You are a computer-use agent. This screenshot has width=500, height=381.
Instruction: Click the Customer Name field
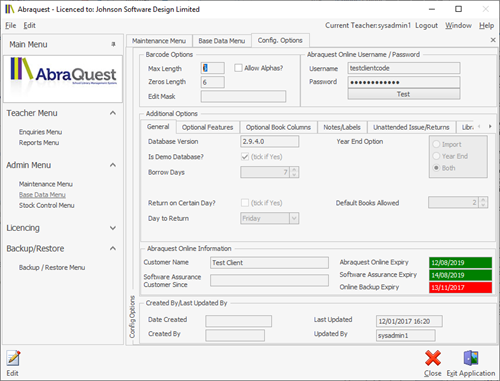click(x=269, y=263)
